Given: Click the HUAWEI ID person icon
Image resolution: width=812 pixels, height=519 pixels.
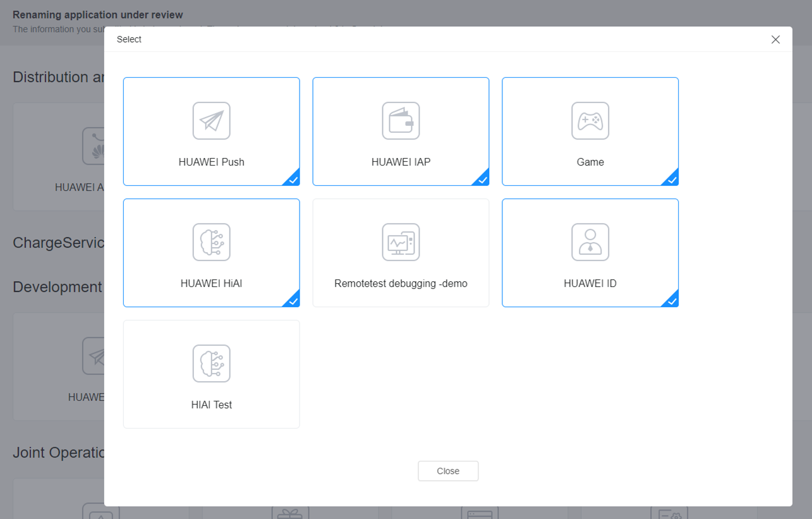Looking at the screenshot, I should [590, 242].
